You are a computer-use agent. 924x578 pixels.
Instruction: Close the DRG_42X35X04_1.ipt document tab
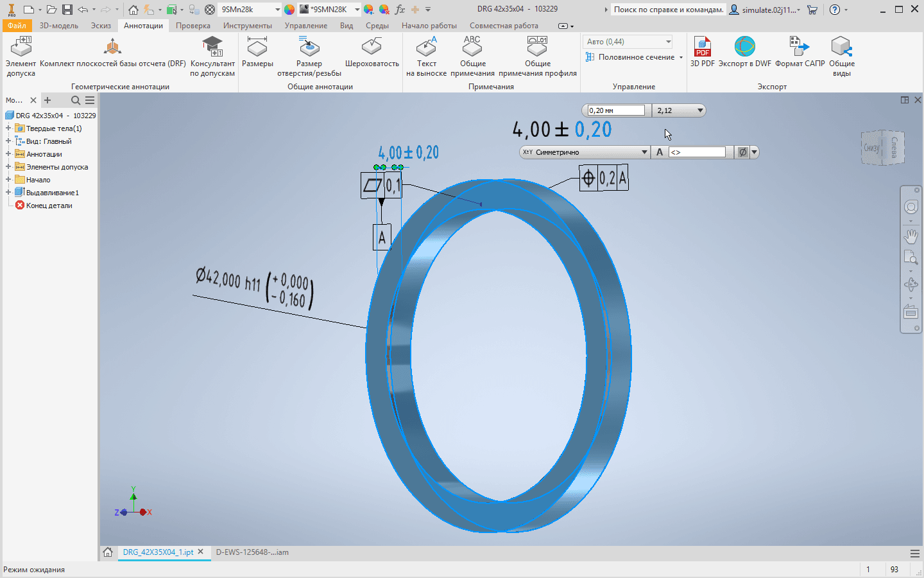(x=201, y=552)
